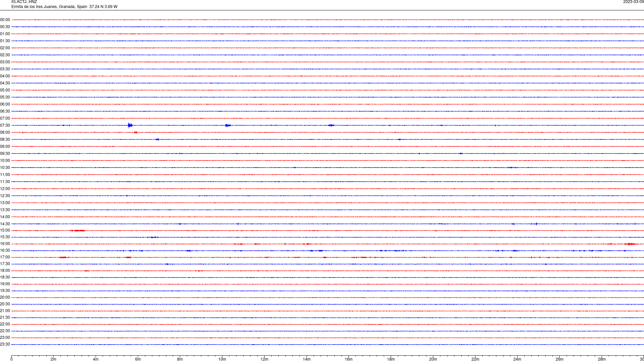Select the 04:00 row time label
This screenshot has height=362, width=644.
(x=5, y=76)
